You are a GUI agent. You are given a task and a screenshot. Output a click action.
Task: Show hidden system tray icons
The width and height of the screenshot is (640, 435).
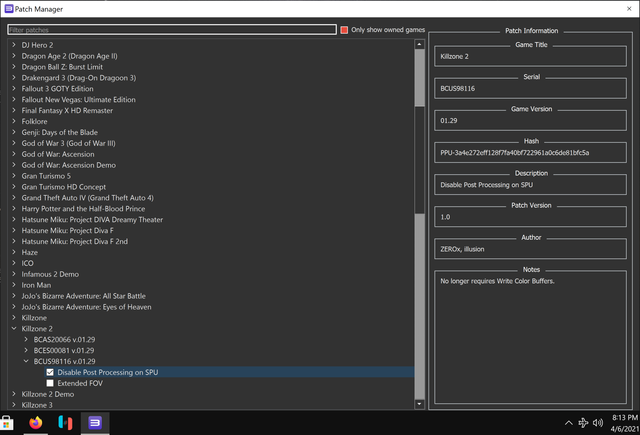568,423
